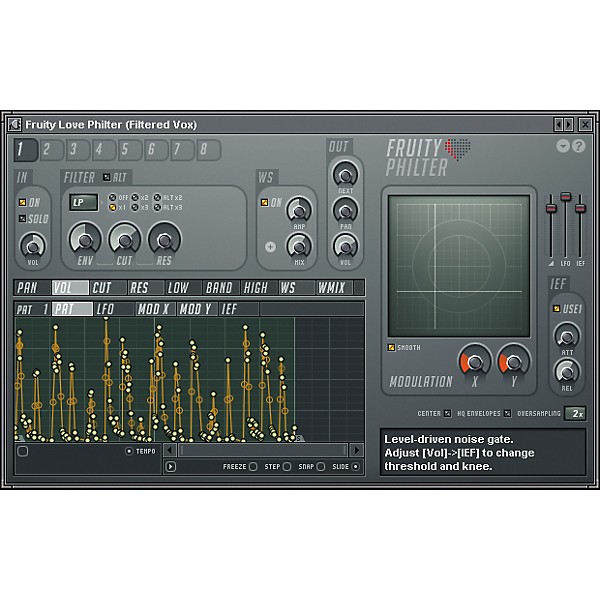The width and height of the screenshot is (600, 600).
Task: Toggle the IN section ON switch
Action: tap(22, 202)
